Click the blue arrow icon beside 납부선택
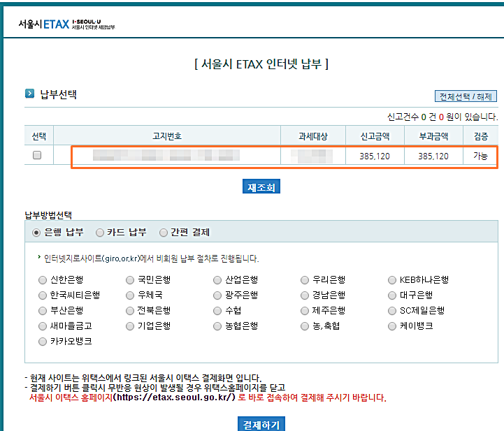 [x=29, y=94]
